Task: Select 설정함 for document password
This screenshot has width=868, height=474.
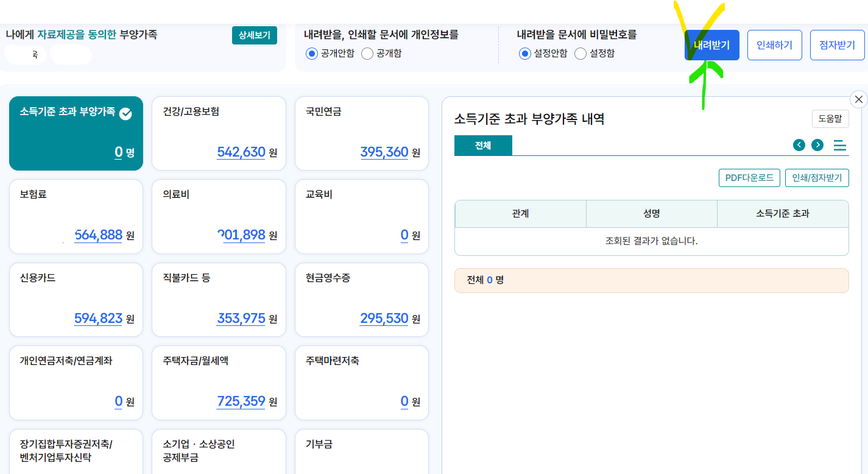Action: click(x=580, y=54)
